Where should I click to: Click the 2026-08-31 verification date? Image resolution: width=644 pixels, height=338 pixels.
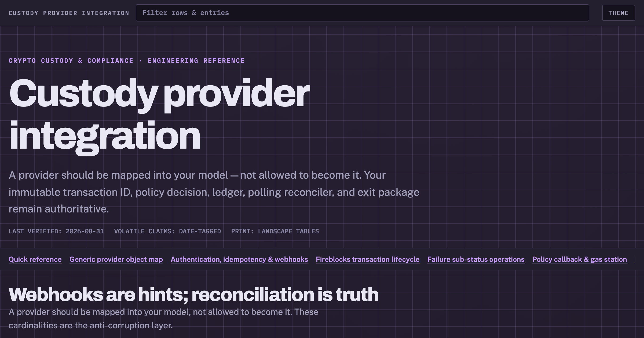(85, 231)
